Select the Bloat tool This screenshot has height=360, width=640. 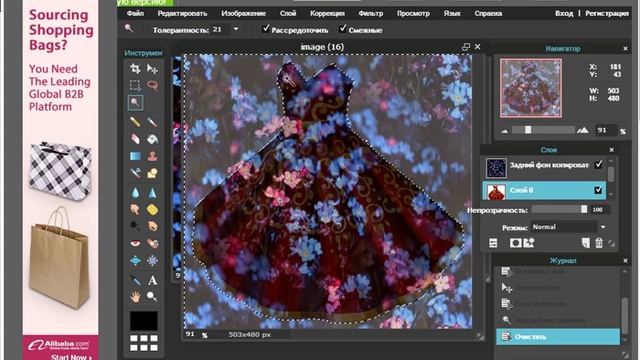(135, 260)
